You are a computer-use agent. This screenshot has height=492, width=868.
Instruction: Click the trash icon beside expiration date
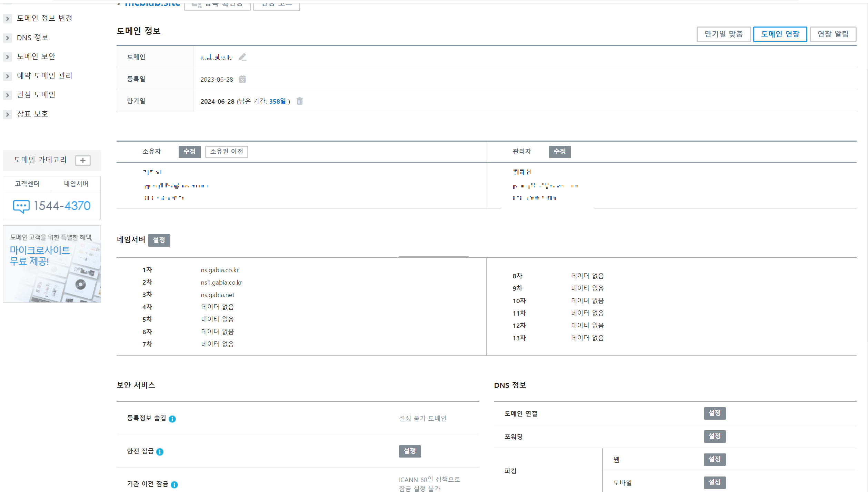point(300,101)
